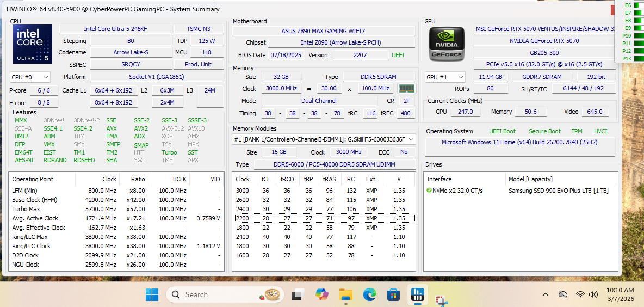This screenshot has height=307, width=644.
Task: Click the UEFI Boot indicator
Action: (502, 132)
